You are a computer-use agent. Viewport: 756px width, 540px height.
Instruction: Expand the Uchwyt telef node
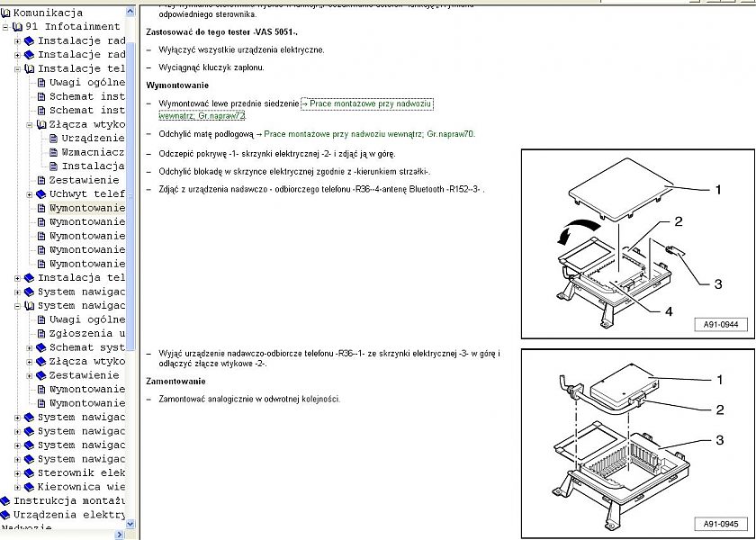click(30, 194)
